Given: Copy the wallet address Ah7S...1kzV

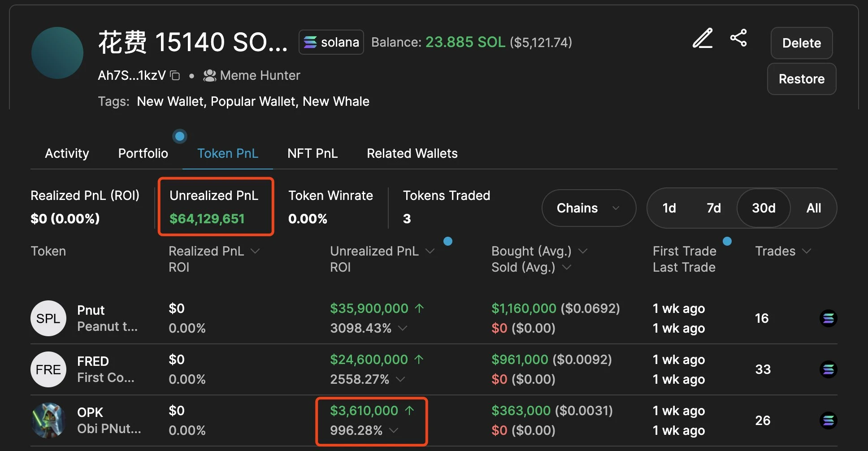Looking at the screenshot, I should [175, 76].
